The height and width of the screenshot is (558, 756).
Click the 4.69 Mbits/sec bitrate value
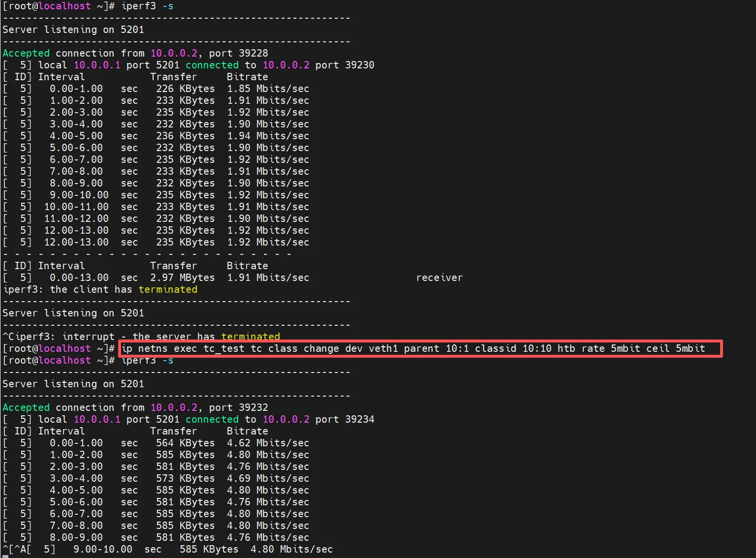[x=268, y=479]
